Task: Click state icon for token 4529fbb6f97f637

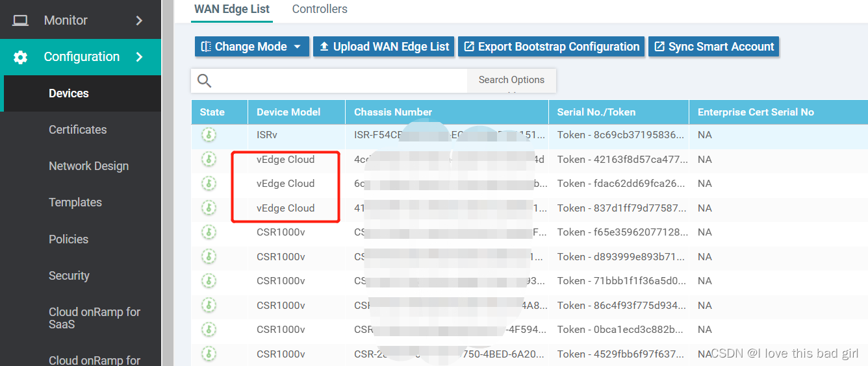Action: tap(209, 354)
